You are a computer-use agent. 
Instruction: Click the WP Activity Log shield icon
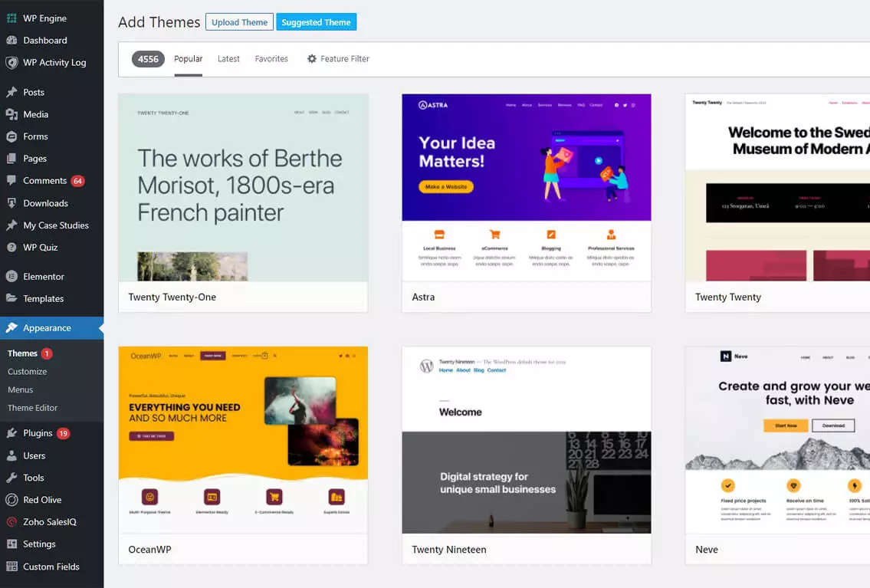11,63
